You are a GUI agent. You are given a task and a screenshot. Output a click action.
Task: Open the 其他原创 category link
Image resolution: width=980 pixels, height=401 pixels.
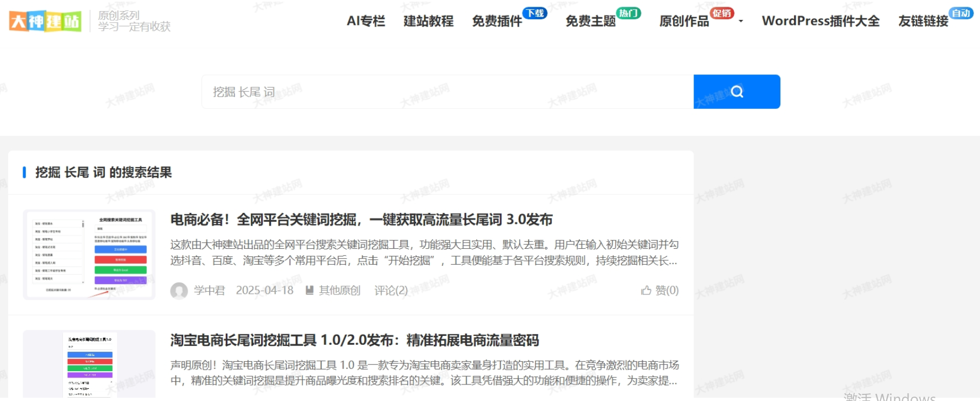340,290
